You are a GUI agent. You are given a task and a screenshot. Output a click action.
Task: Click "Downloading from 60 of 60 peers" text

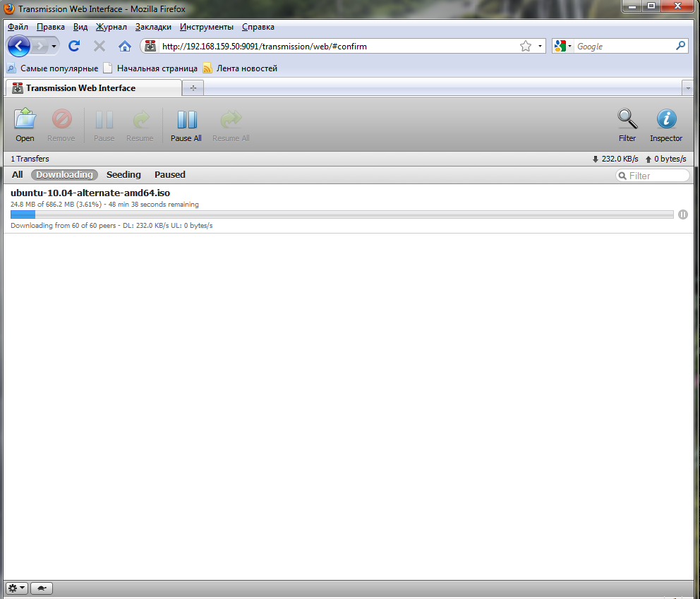pos(64,225)
